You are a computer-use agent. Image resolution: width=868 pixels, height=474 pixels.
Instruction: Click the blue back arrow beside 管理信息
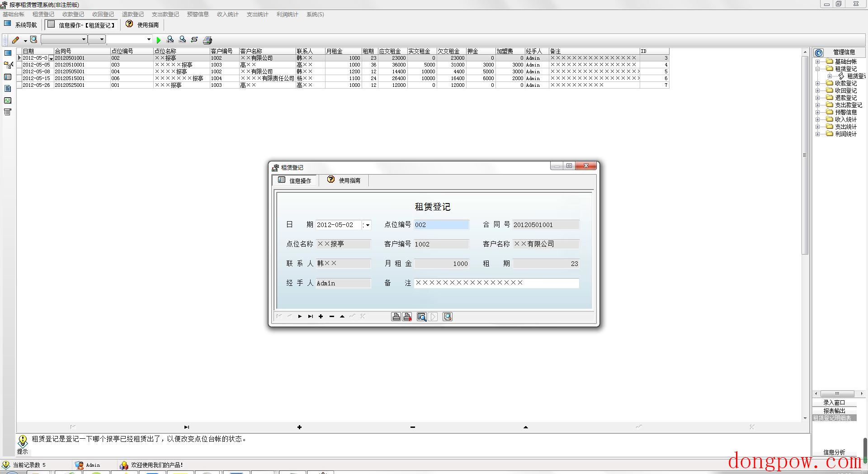click(819, 52)
